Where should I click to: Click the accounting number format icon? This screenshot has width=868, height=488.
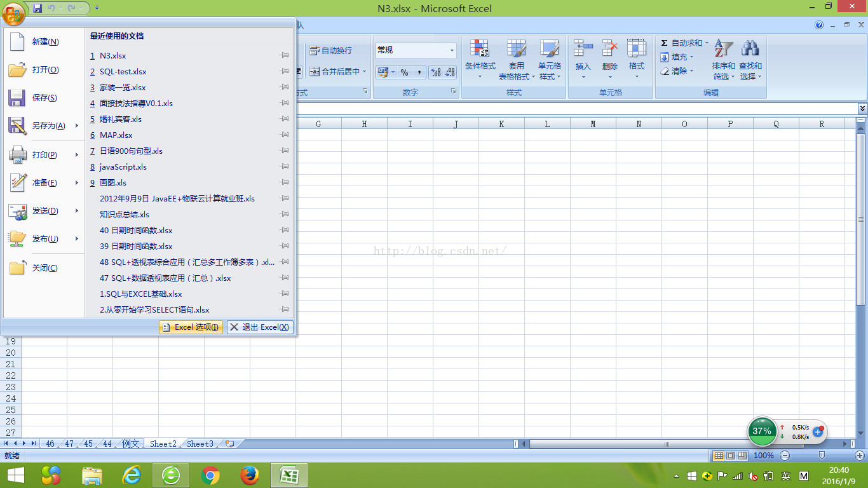tap(383, 72)
